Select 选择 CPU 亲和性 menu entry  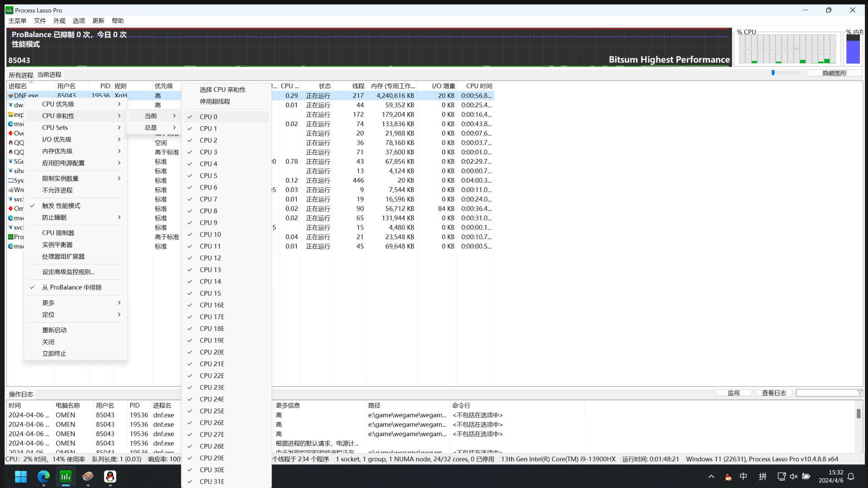[226, 90]
